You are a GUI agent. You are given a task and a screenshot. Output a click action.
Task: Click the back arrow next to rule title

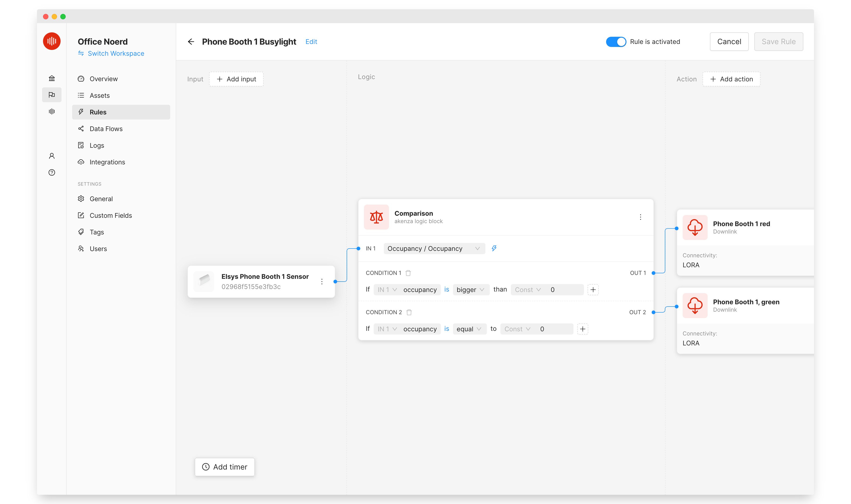[191, 41]
